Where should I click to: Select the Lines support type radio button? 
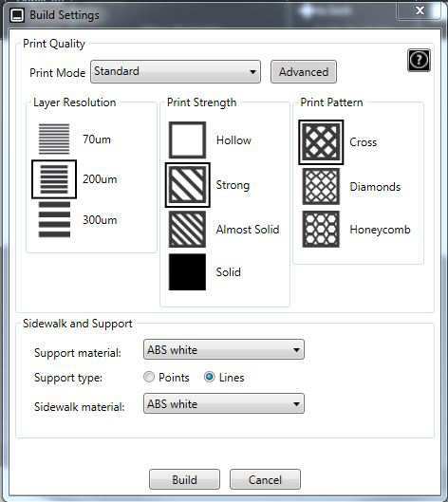[210, 377]
